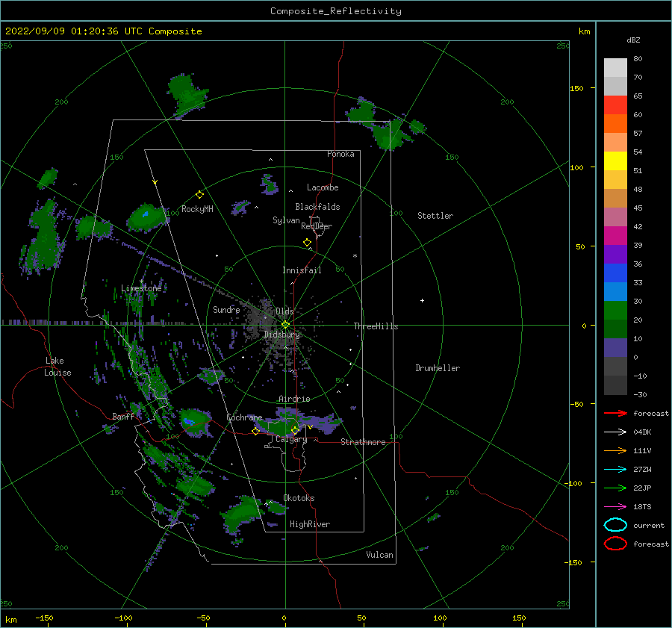672x628 pixels.
Task: Click the green swatch between 30 and 20 dBZ
Action: point(615,311)
